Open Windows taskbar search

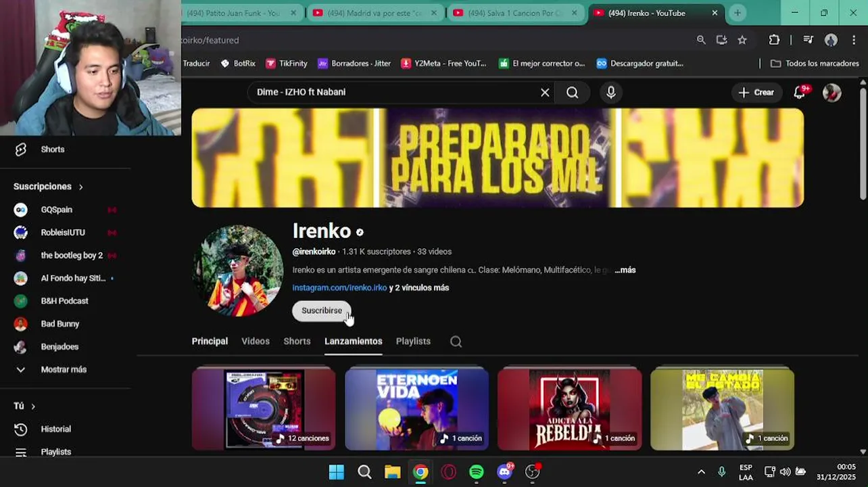tap(364, 472)
